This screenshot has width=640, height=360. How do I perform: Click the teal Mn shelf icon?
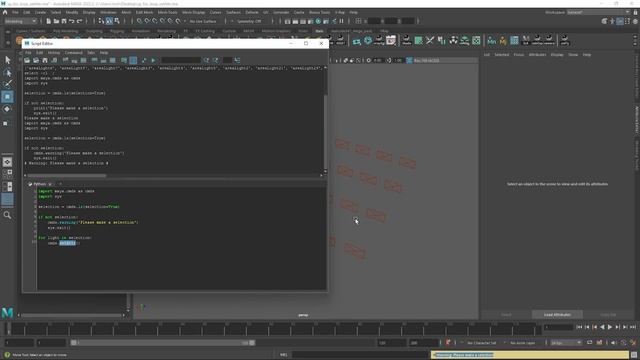click(x=491, y=40)
